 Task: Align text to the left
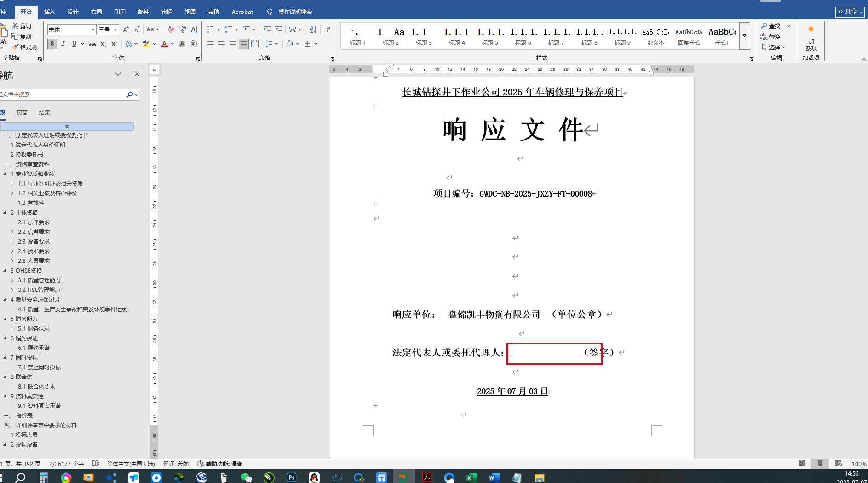point(211,44)
